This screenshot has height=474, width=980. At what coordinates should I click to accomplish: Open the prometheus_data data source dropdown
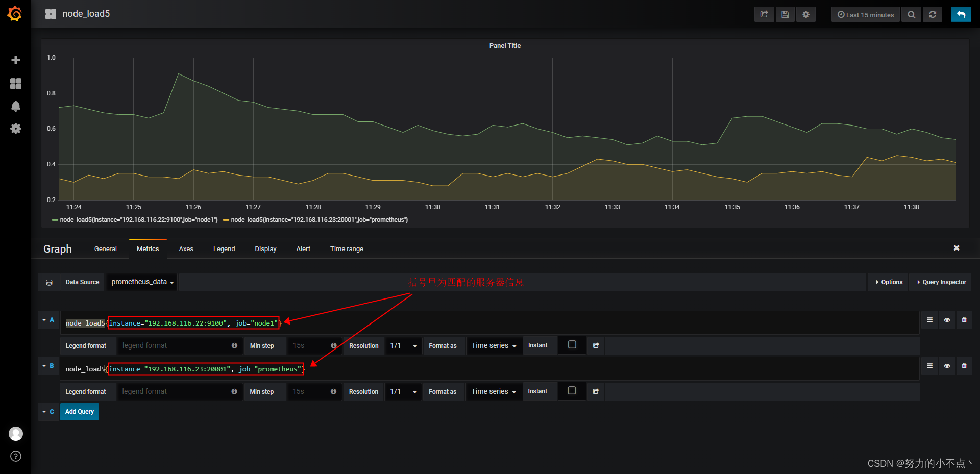pos(141,282)
